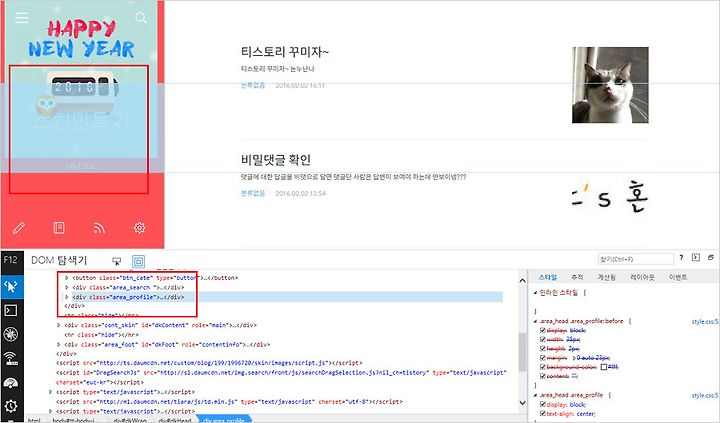Image resolution: width=720 pixels, height=423 pixels.
Task: Click the #fff background-color swatch
Action: point(604,367)
